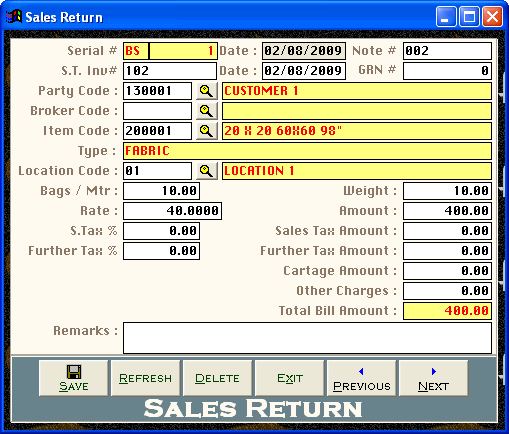Click the Exit button
This screenshot has height=434, width=509.
[290, 378]
